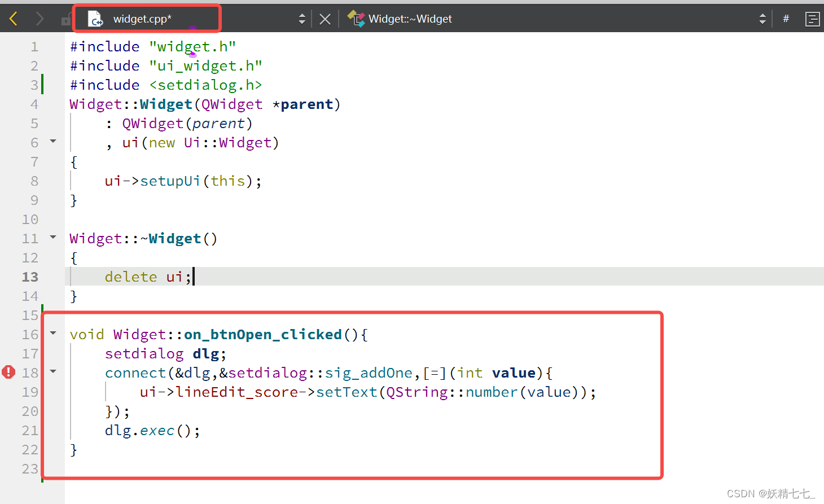The height and width of the screenshot is (504, 824).
Task: Click Ui::Widget on line 6
Action: tap(227, 143)
